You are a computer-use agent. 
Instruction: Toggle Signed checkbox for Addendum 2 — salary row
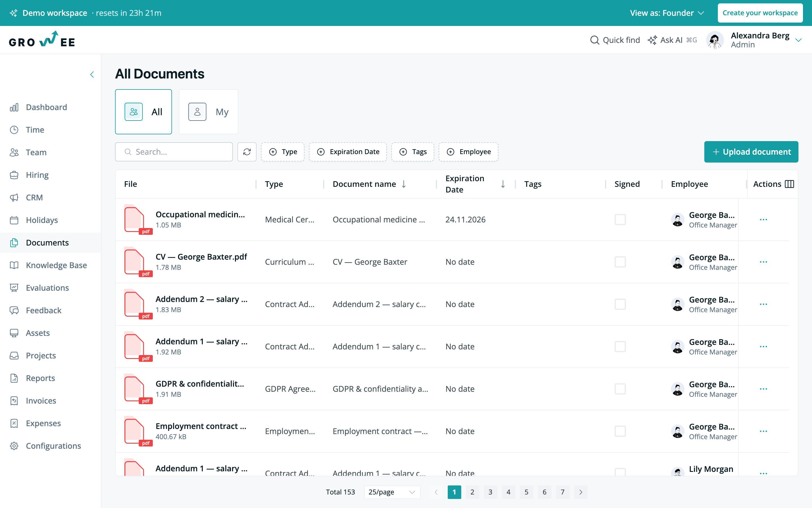[x=620, y=305]
